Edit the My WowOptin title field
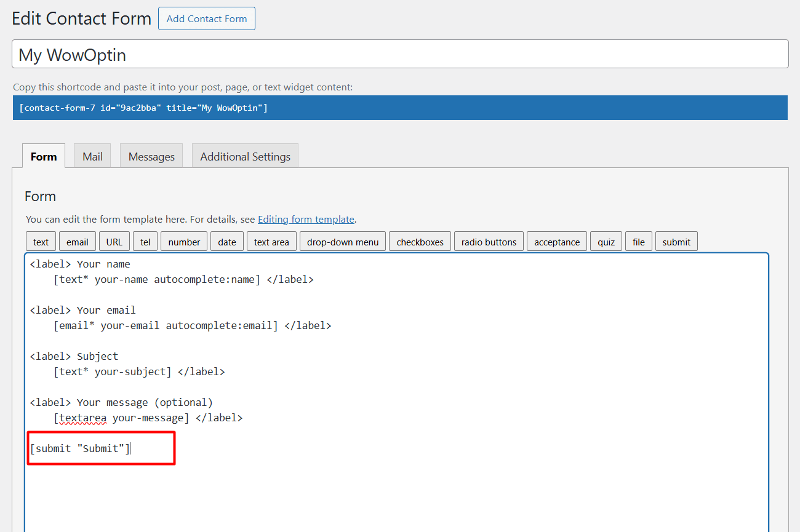The image size is (800, 532). coord(400,54)
